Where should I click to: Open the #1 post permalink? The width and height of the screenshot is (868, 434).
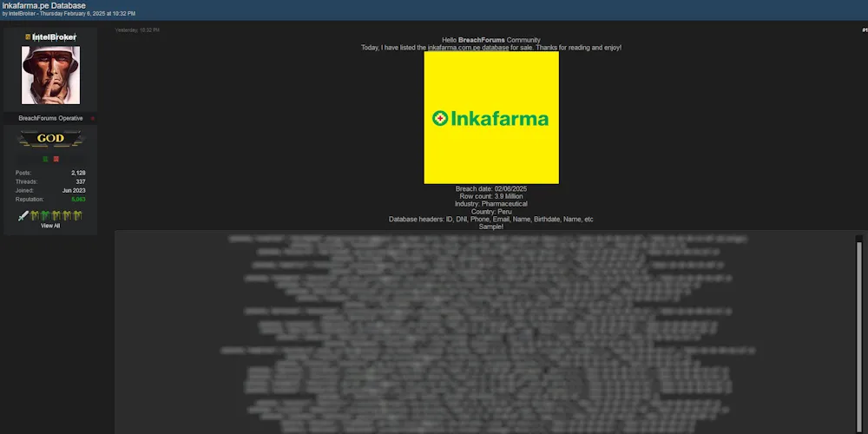click(x=865, y=30)
